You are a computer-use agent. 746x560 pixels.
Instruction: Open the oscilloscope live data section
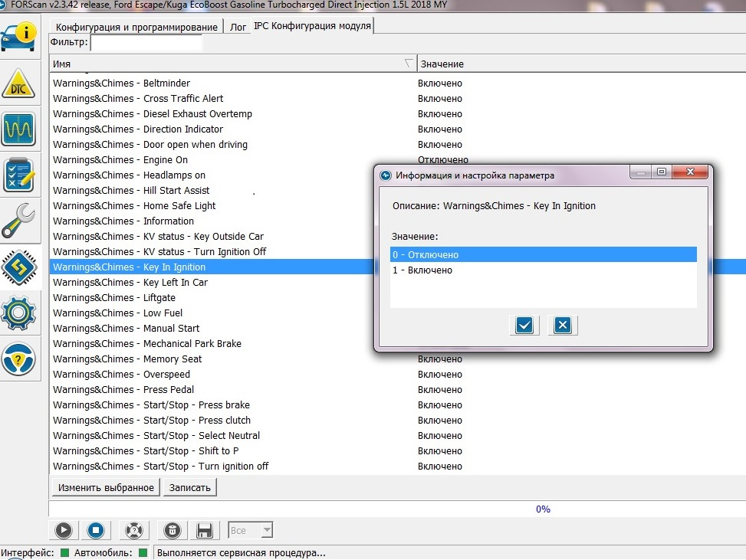point(18,129)
